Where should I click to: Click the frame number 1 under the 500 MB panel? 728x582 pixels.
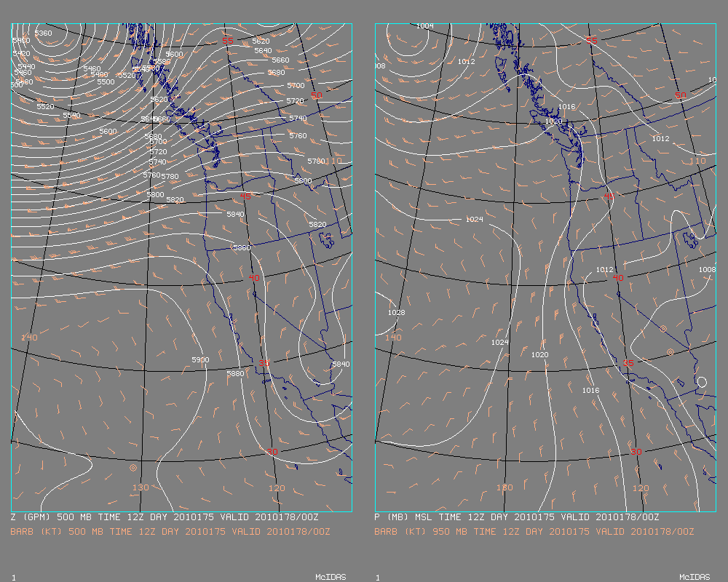tap(14, 578)
